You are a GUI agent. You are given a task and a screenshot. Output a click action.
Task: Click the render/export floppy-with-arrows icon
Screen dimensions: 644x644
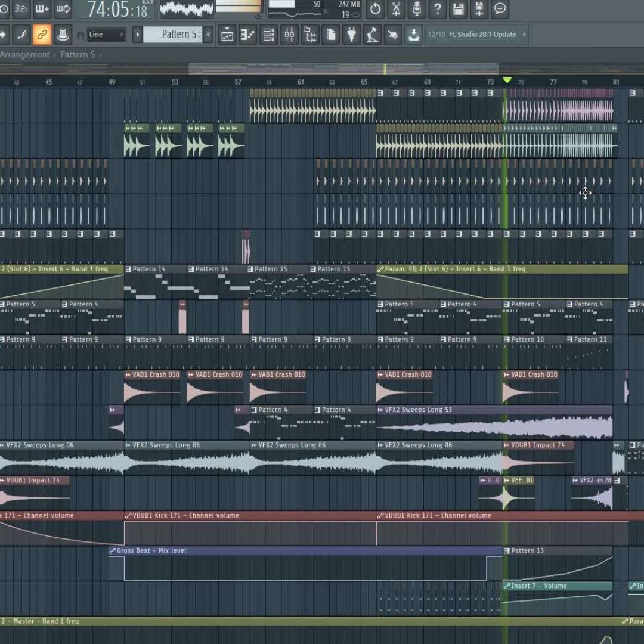[x=479, y=8]
